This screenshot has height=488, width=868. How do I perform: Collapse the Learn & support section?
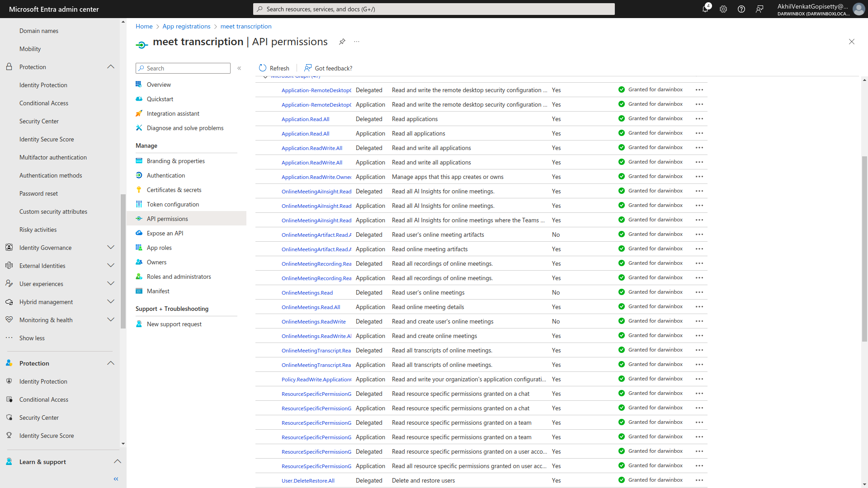click(x=118, y=462)
